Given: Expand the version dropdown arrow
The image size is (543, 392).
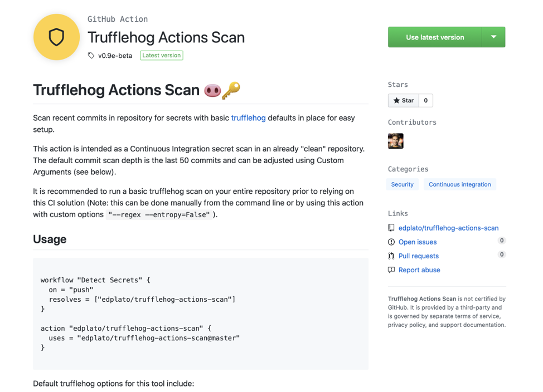Looking at the screenshot, I should 493,37.
